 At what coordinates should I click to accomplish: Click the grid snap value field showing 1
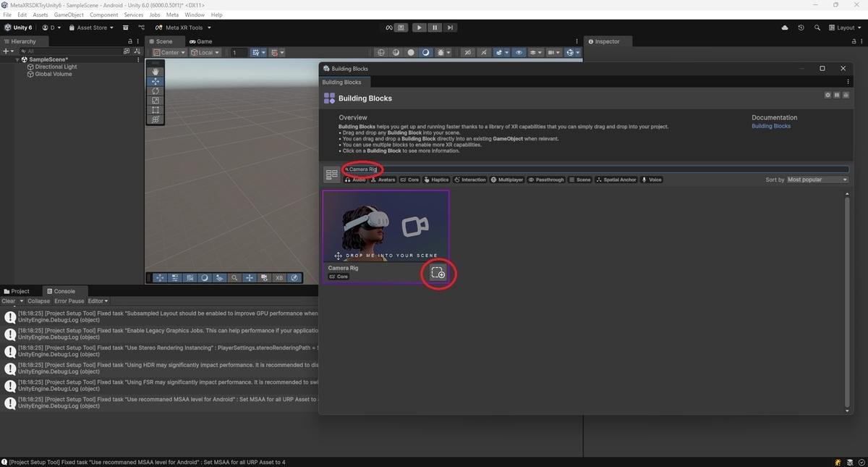coord(239,52)
